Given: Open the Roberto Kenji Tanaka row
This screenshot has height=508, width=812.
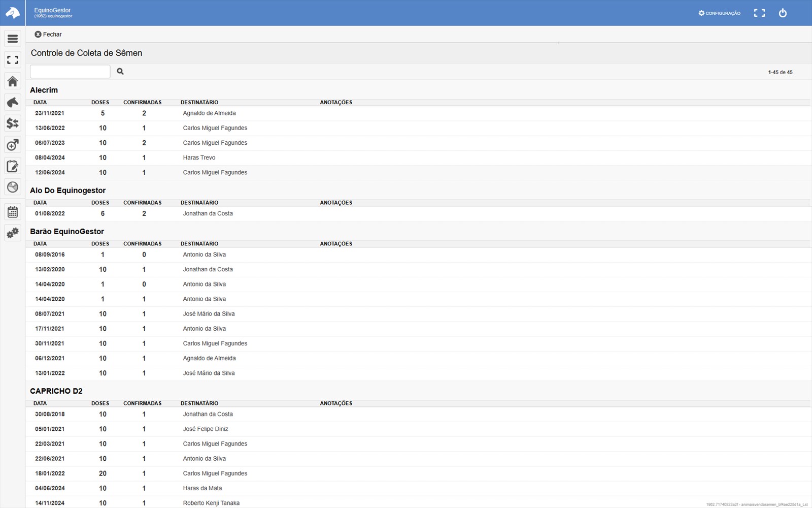Looking at the screenshot, I should pos(418,502).
